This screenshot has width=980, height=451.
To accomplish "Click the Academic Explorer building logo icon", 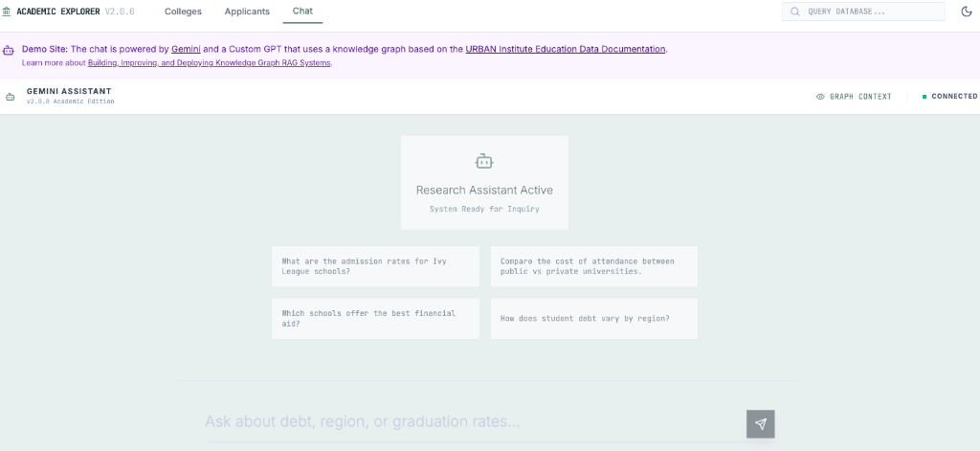I will pos(7,11).
